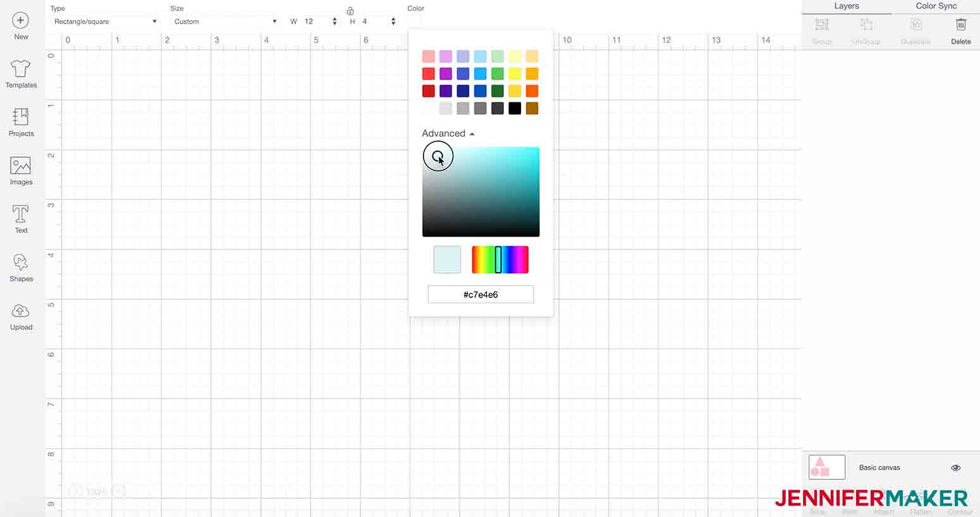The image size is (980, 517).
Task: Click the Duplicate layer icon
Action: tap(916, 25)
